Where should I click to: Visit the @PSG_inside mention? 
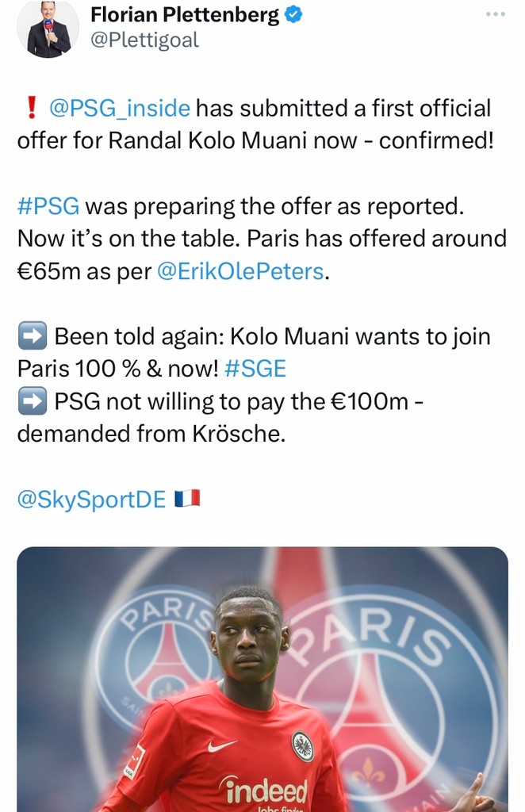[121, 107]
